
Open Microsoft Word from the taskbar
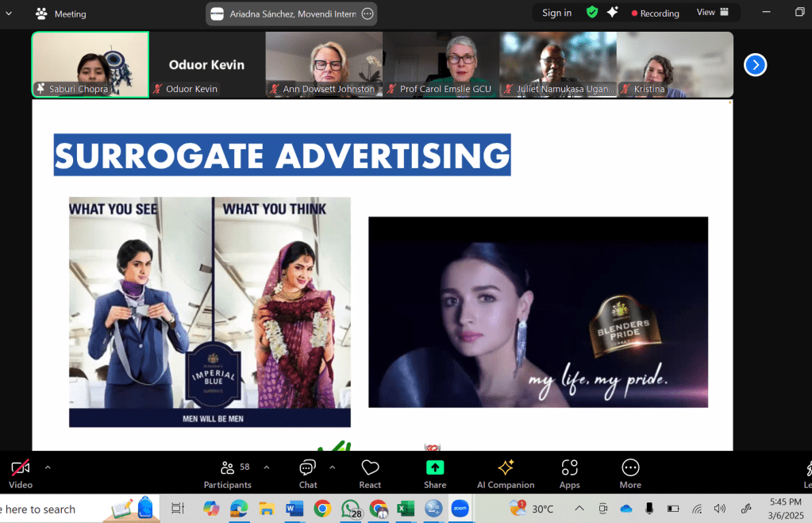294,509
